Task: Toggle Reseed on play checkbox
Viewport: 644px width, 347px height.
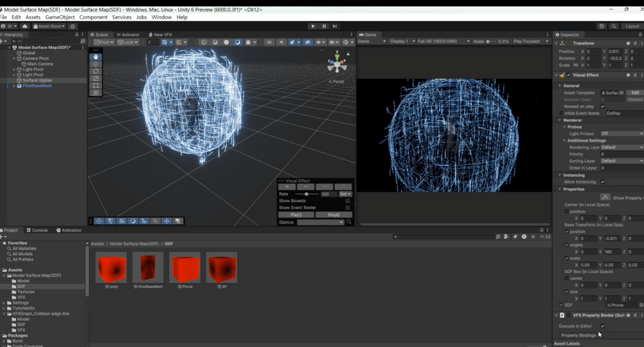Action: click(x=602, y=106)
